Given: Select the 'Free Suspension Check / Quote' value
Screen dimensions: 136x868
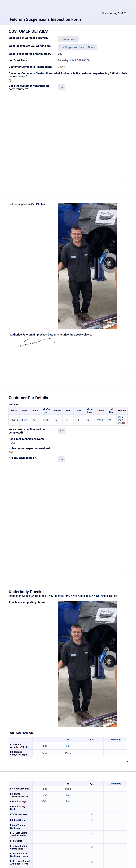Looking at the screenshot, I should pos(77,47).
